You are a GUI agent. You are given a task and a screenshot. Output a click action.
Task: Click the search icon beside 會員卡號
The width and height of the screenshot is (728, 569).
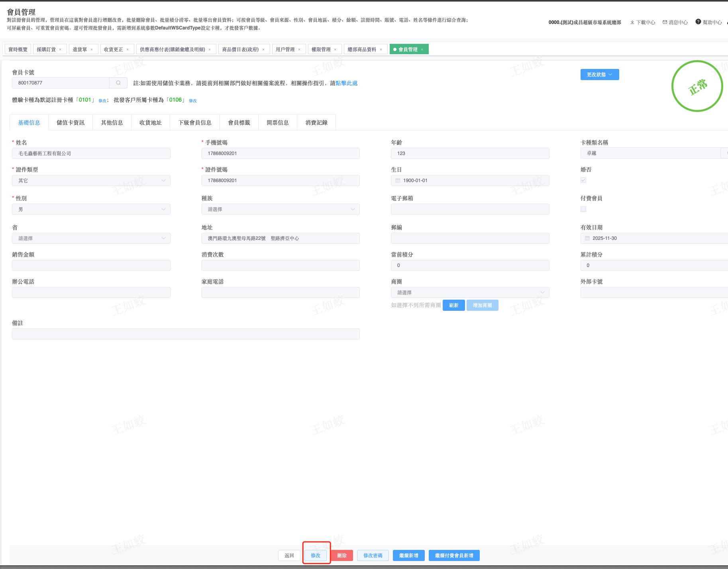(118, 83)
